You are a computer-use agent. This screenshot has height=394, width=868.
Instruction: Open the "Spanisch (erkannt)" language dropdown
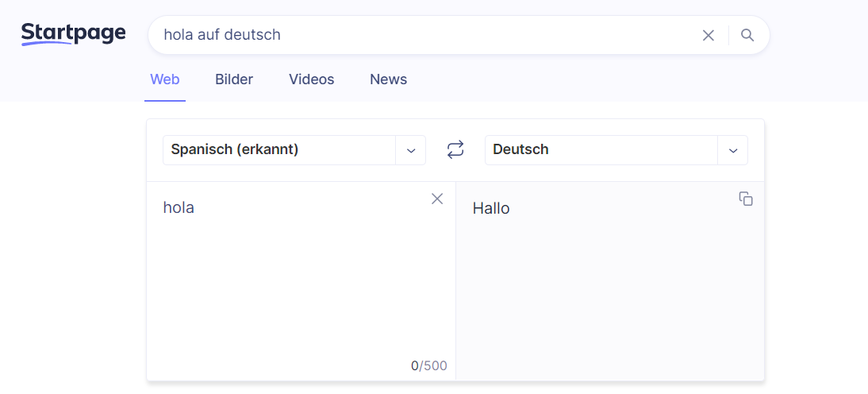click(279, 149)
